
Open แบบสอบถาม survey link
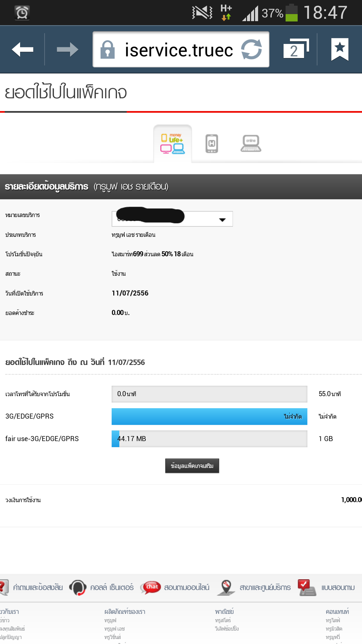[338, 588]
